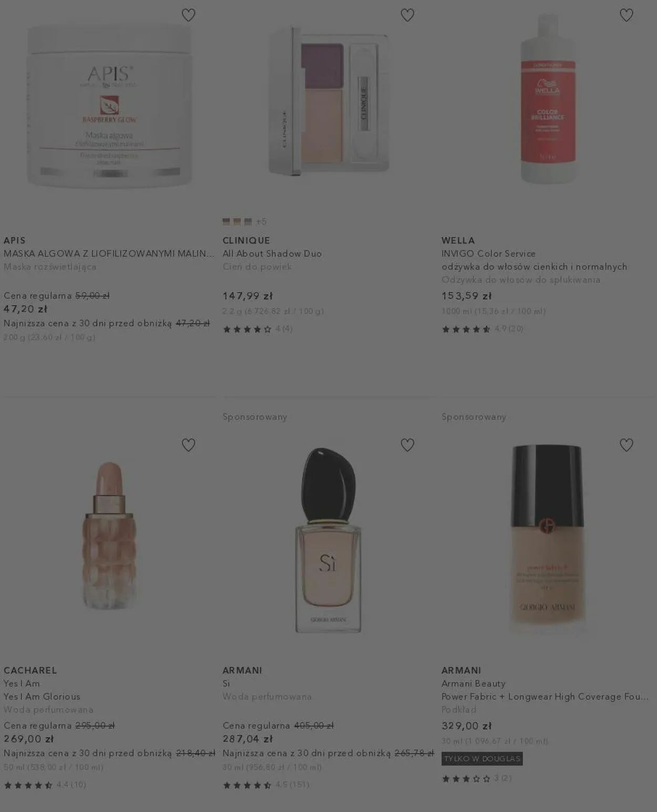Open MASKA ALGOWA Z LIOFILIZOWANYMI product link
Viewport: 657px width, 812px height.
(109, 253)
